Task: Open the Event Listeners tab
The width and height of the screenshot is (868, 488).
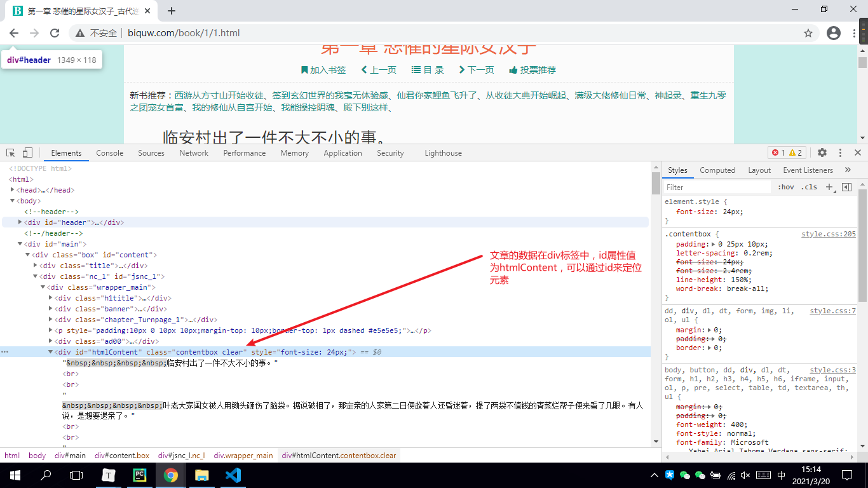Action: click(x=808, y=170)
